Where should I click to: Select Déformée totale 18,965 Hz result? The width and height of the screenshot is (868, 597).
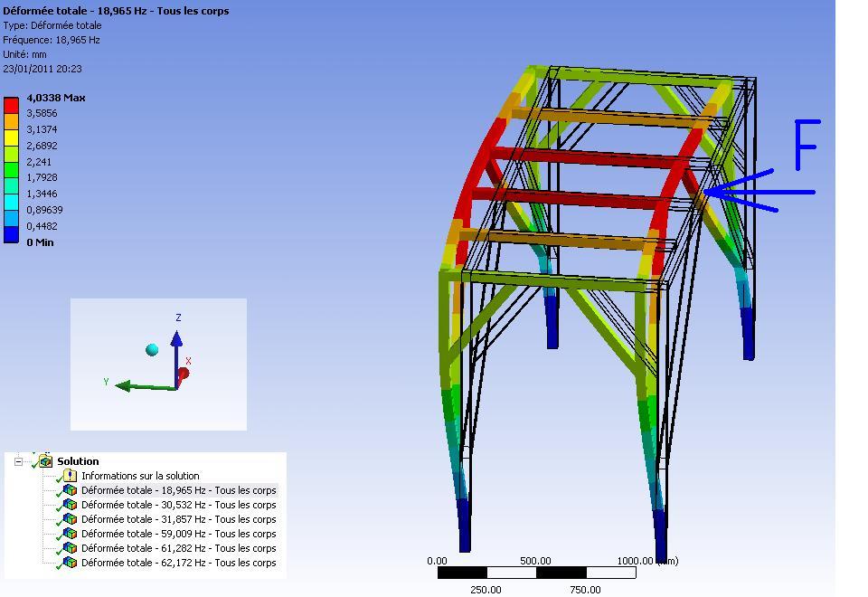tap(178, 490)
